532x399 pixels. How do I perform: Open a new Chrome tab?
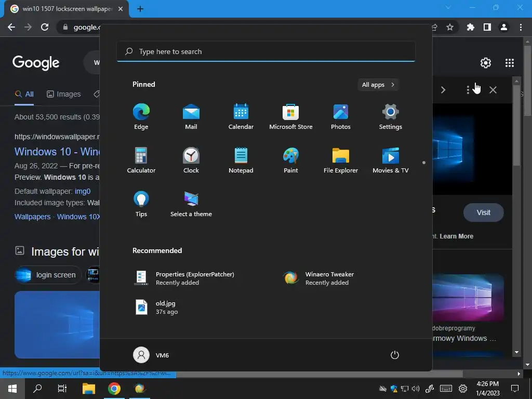coord(140,9)
